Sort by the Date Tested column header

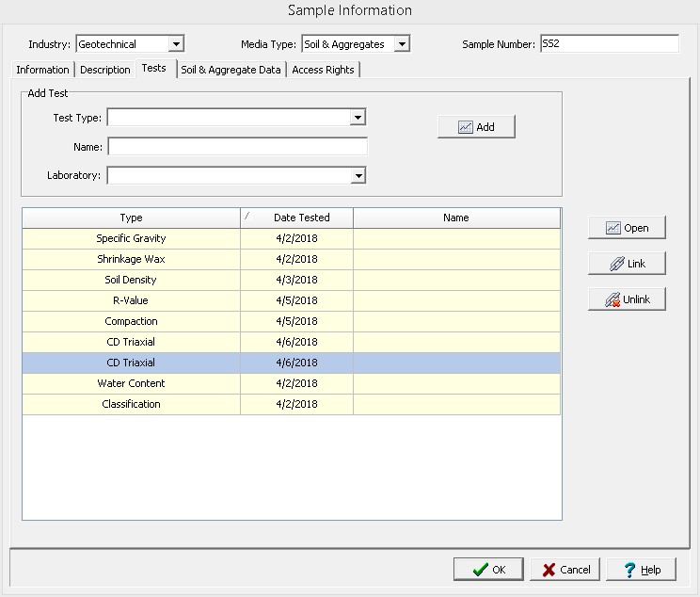(x=301, y=218)
